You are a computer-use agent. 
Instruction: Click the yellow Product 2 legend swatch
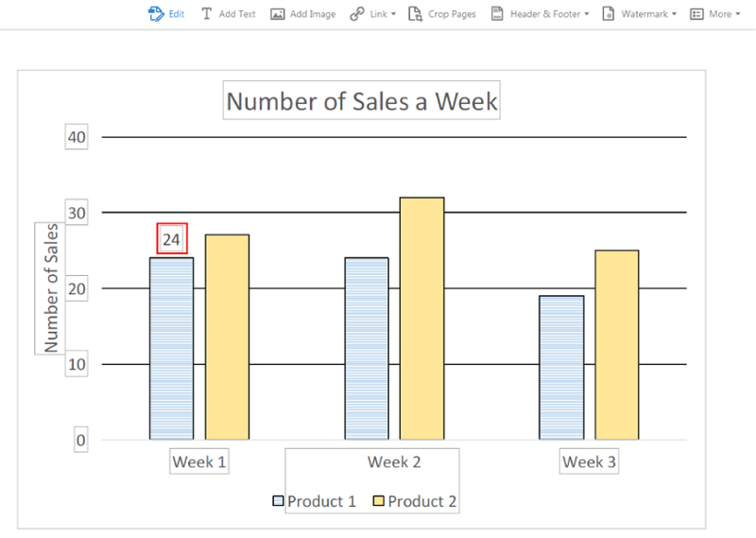coord(379,500)
